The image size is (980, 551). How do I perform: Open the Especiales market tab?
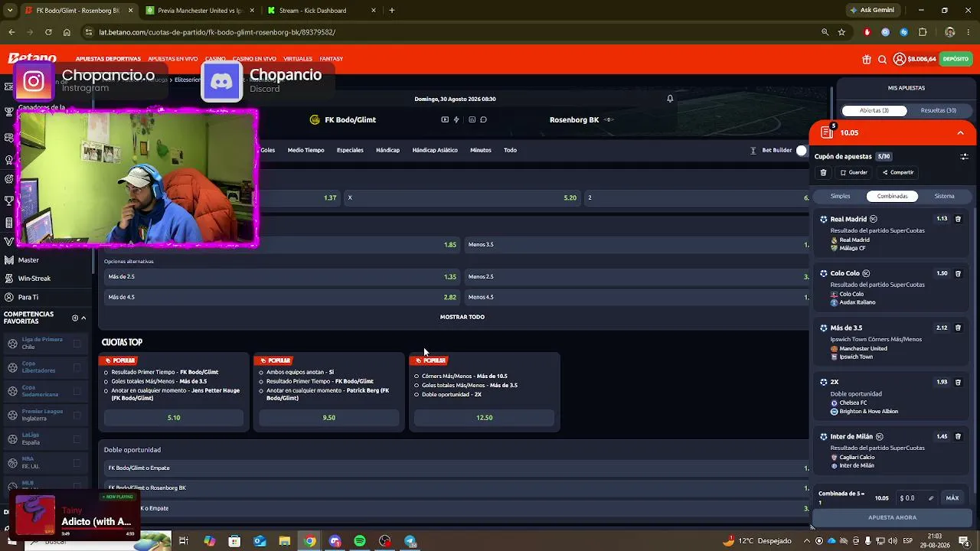(x=350, y=150)
